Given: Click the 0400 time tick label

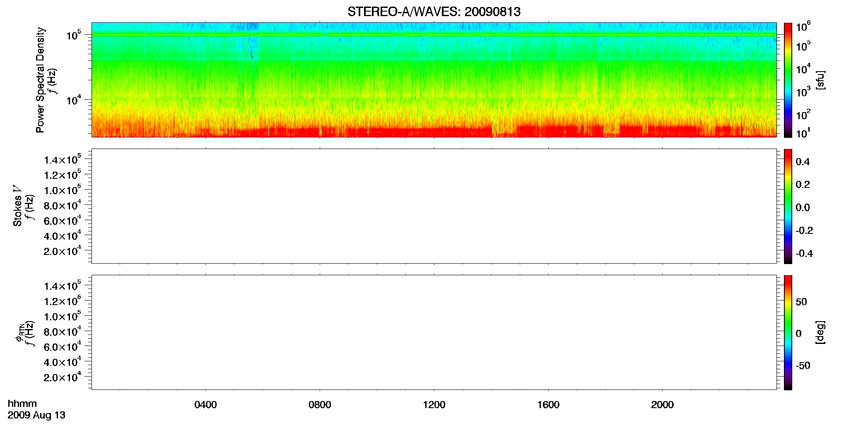Looking at the screenshot, I should point(205,405).
